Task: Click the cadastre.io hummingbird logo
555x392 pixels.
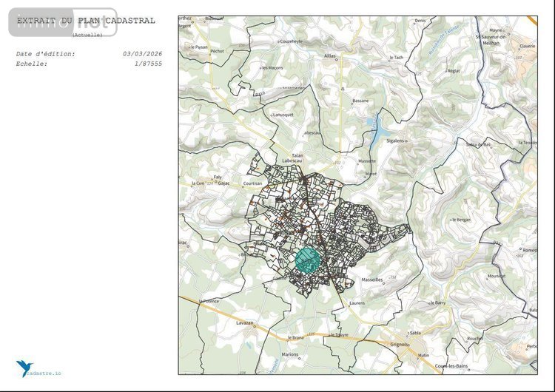Action: [24, 368]
